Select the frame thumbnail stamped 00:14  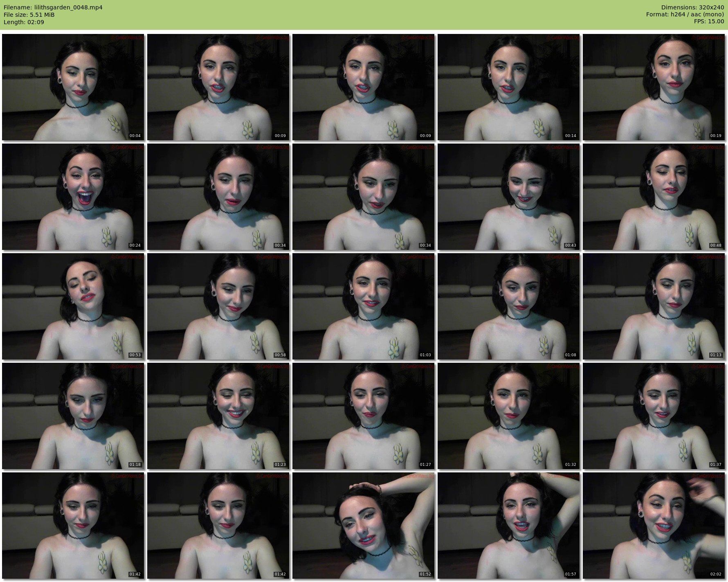point(509,87)
